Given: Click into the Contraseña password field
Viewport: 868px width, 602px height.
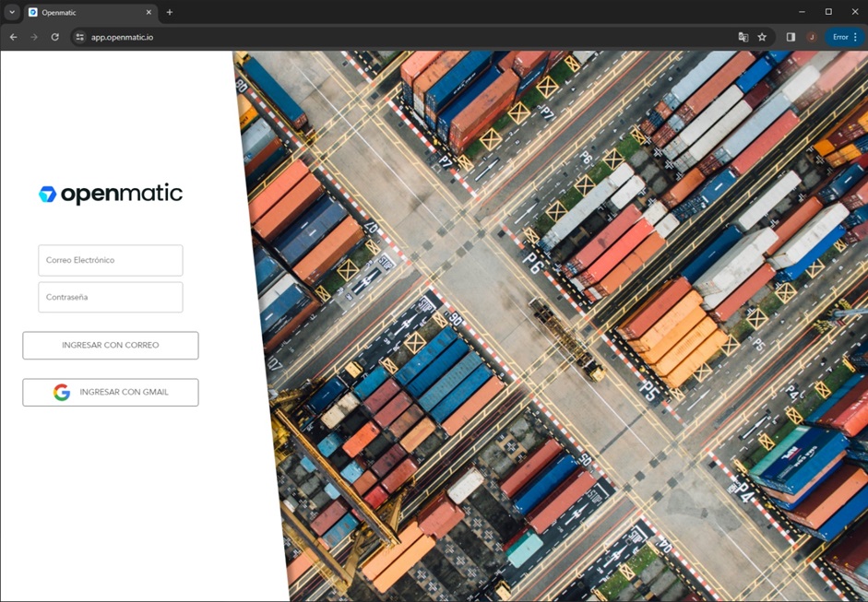Looking at the screenshot, I should (x=111, y=298).
